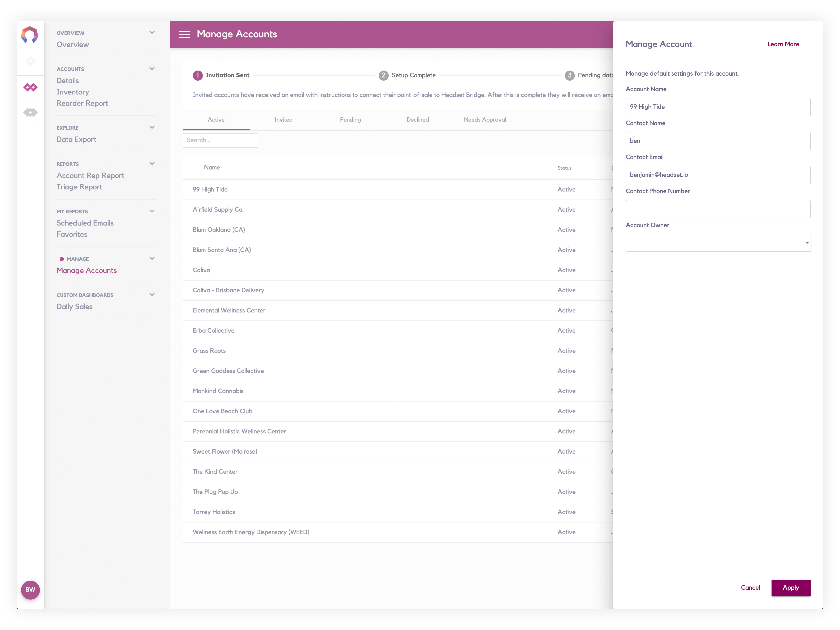Select step 1 Invitation Sent

(221, 75)
